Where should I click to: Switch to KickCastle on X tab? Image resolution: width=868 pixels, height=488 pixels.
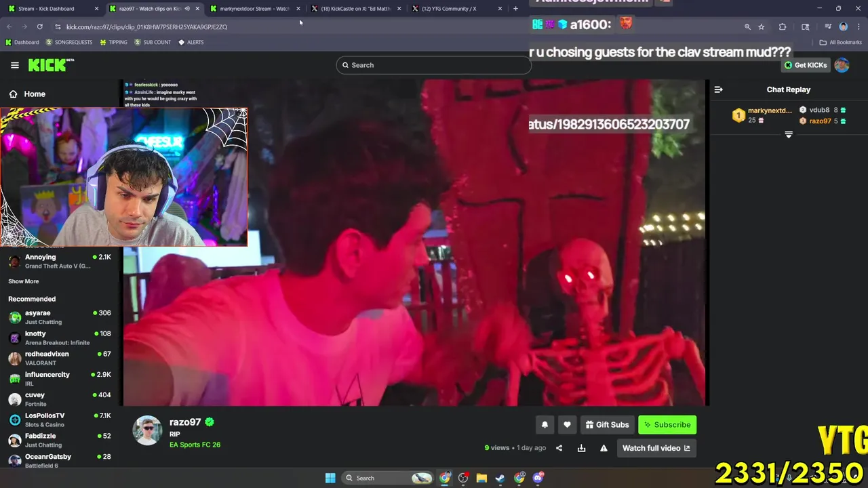click(356, 9)
